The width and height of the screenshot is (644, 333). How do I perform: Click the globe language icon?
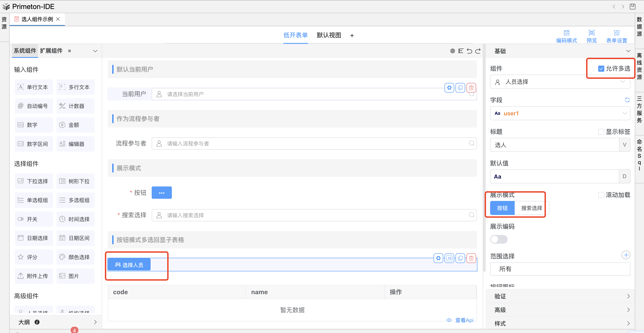452,51
